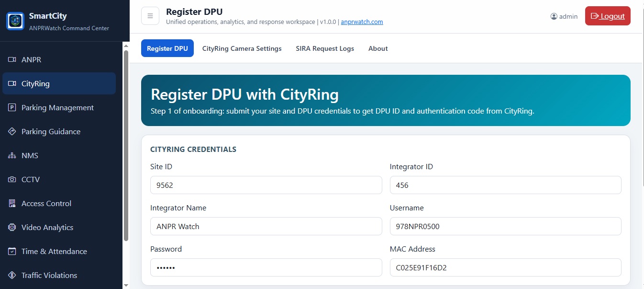Image resolution: width=644 pixels, height=289 pixels.
Task: Click the CityRing camera icon in sidebar
Action: (x=12, y=84)
